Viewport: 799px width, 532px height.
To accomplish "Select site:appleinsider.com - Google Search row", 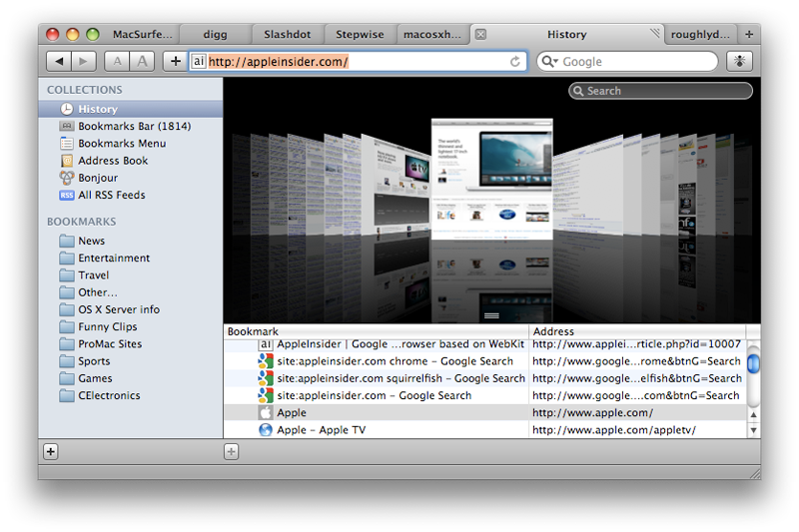I will [485, 395].
